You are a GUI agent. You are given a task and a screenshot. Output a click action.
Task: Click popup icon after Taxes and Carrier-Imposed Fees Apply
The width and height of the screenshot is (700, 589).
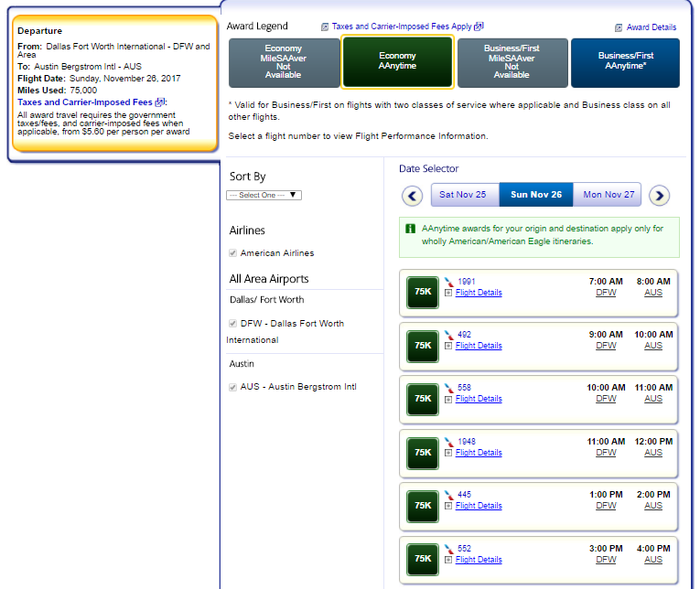click(479, 27)
